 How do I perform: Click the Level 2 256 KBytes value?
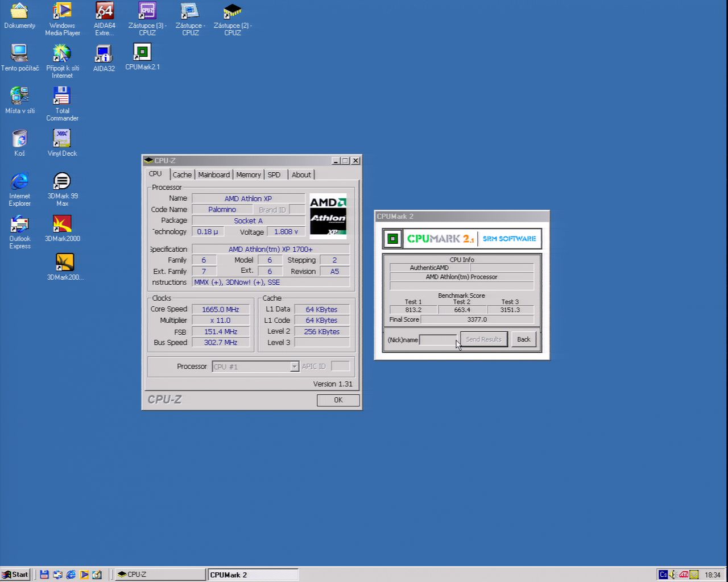pos(322,332)
